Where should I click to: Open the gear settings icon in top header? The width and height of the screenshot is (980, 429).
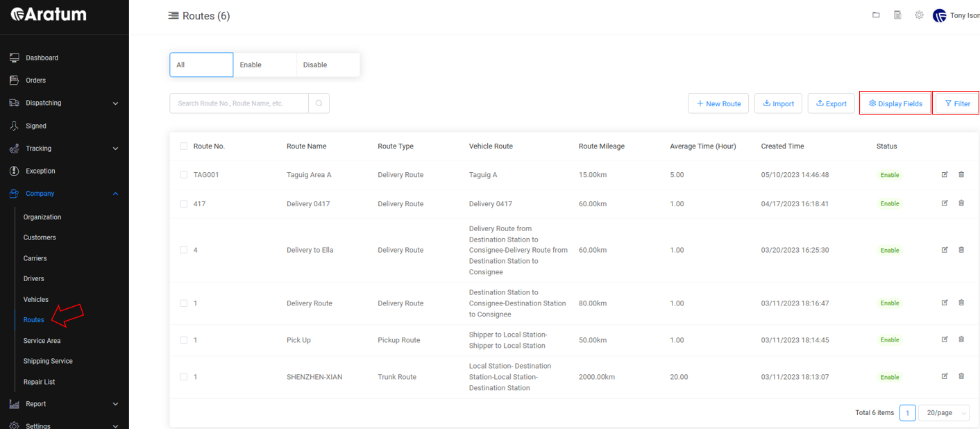click(919, 15)
